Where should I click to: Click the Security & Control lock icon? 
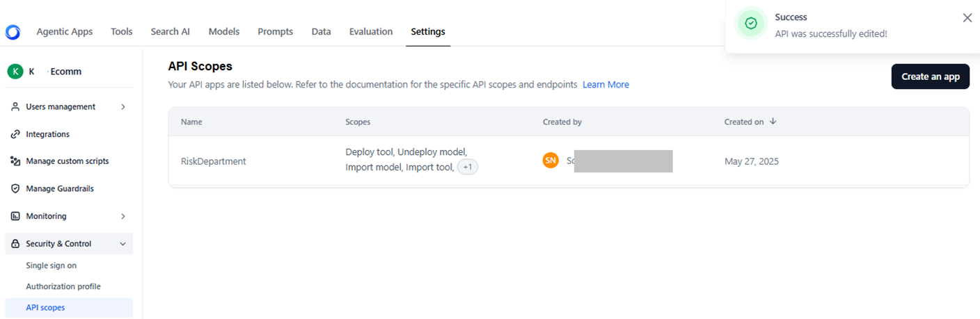point(15,244)
